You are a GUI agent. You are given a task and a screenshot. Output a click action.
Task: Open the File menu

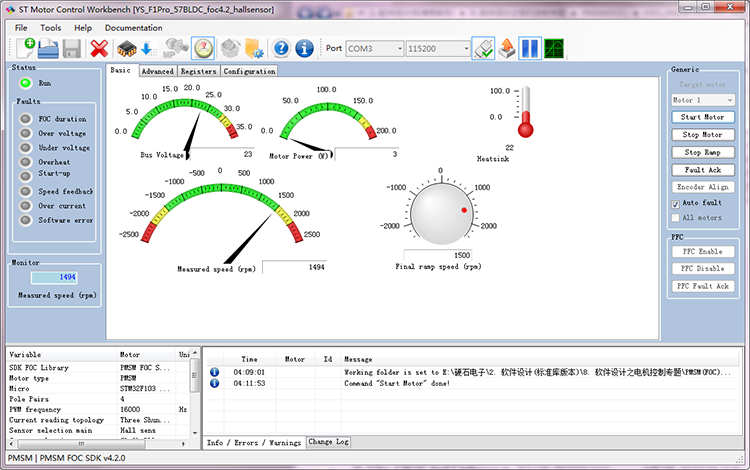pyautogui.click(x=21, y=28)
